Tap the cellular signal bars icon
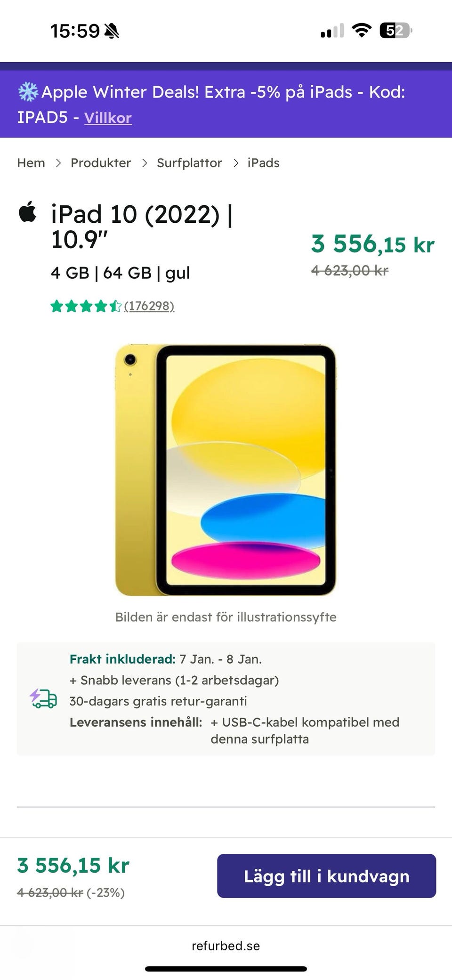452x980 pixels. click(x=331, y=31)
